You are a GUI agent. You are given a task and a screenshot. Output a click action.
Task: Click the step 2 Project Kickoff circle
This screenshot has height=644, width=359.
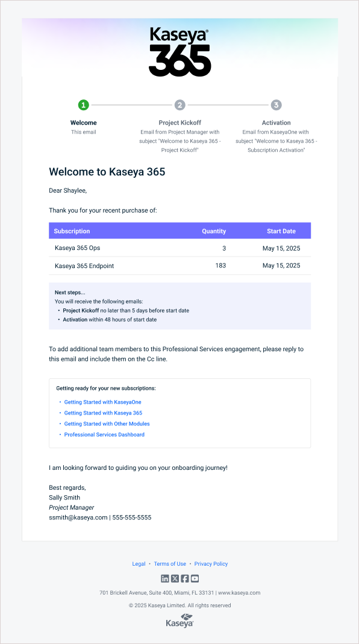pyautogui.click(x=180, y=105)
